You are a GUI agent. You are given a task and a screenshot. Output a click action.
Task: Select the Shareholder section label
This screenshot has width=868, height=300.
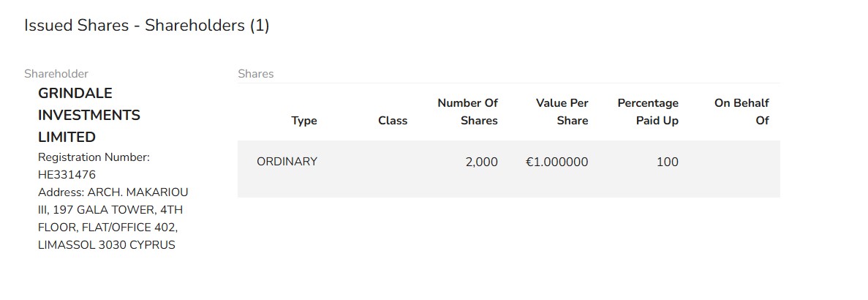click(56, 74)
